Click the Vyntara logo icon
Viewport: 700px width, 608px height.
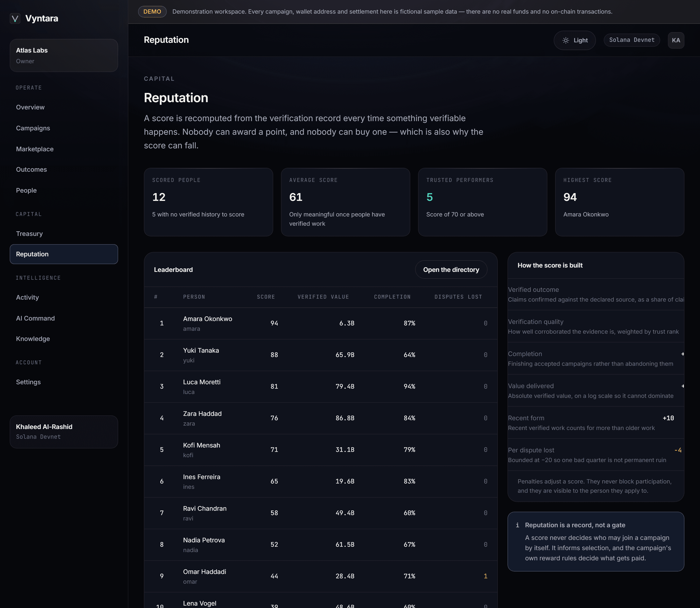15,18
